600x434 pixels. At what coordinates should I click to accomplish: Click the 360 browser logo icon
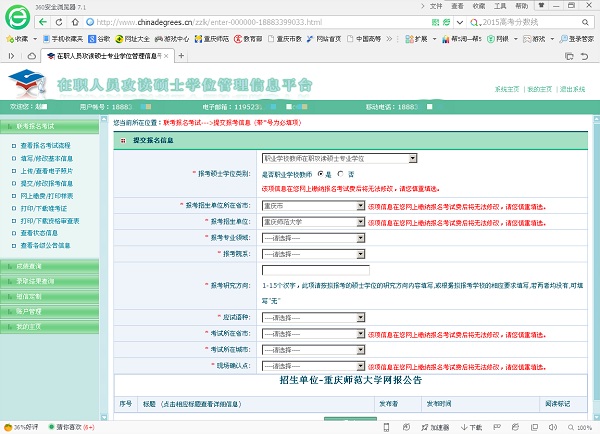[17, 17]
